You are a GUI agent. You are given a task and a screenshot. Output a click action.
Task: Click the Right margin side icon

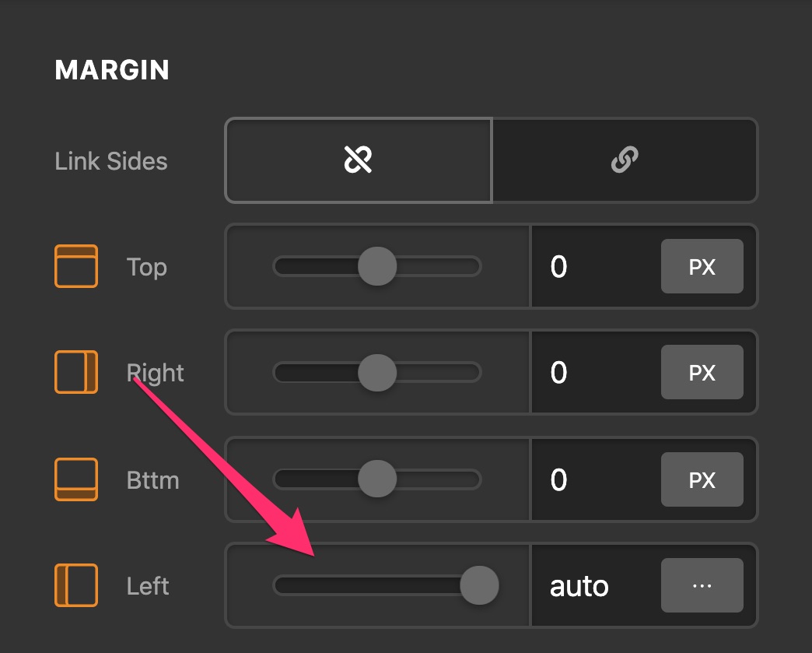click(76, 371)
